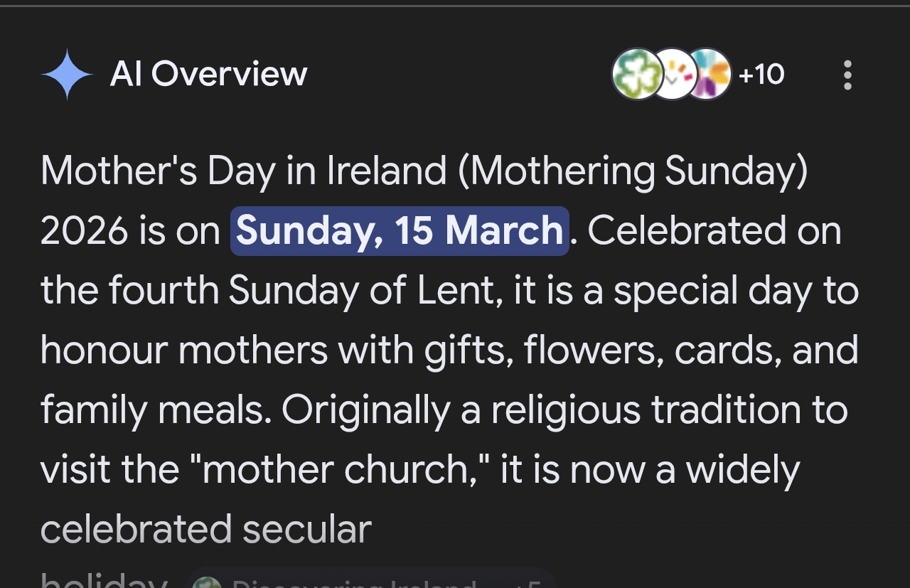Open the green shamrock source icon
The width and height of the screenshot is (910, 588).
coord(636,74)
